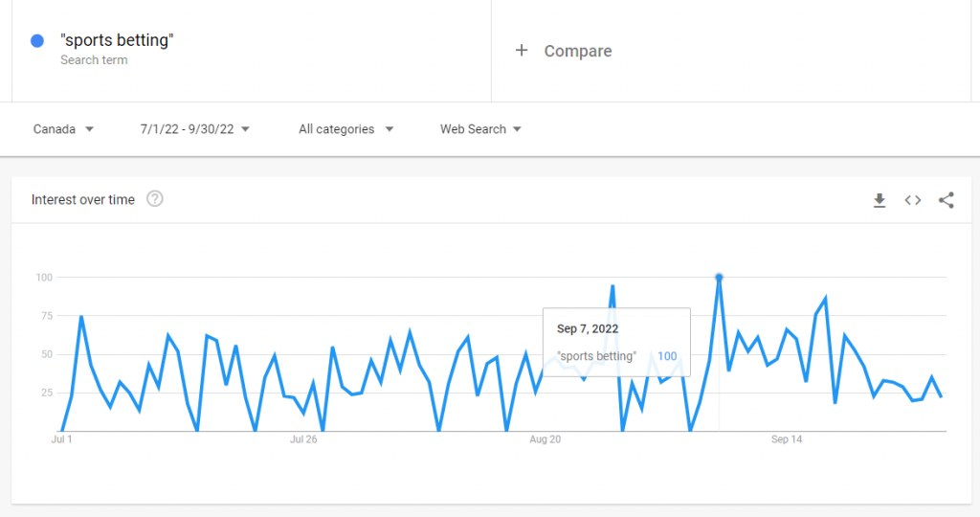Screen dimensions: 980x517
Task: Expand the Canada region dropdown
Action: coord(63,129)
